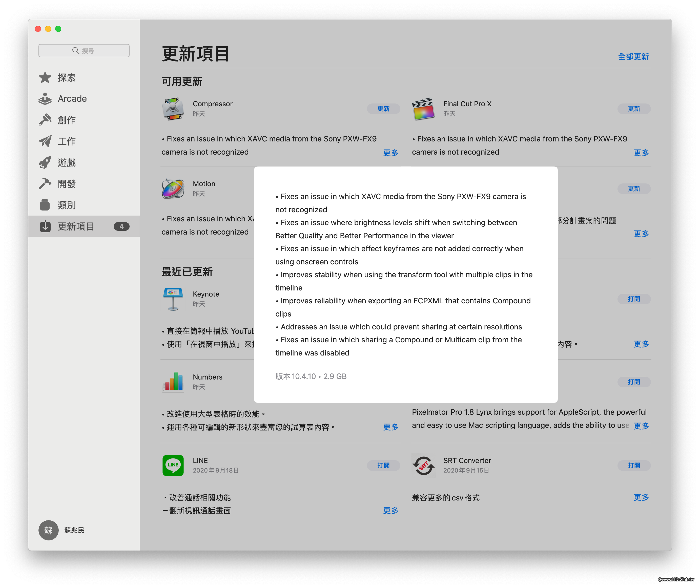The width and height of the screenshot is (700, 588).
Task: Expand LINE release notes with 更多
Action: 391,511
